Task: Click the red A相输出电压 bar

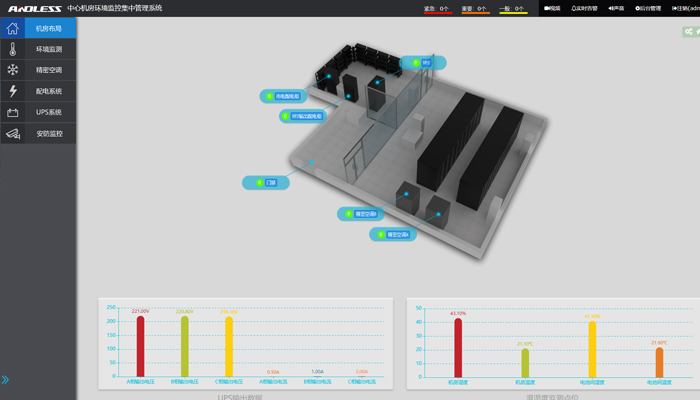Action: [x=140, y=346]
